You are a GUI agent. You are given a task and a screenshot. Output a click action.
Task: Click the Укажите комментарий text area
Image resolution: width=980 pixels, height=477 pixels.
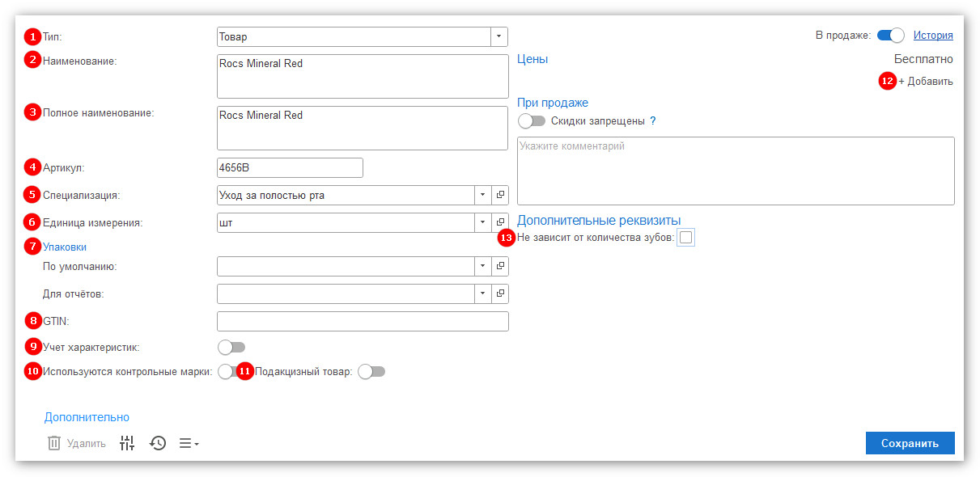(736, 171)
